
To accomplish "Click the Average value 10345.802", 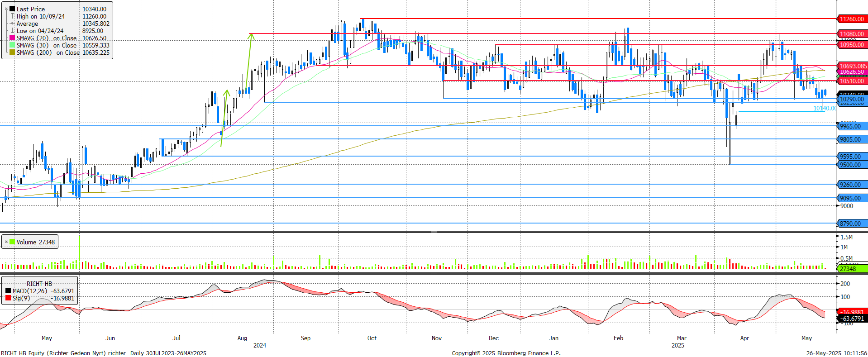I will [x=96, y=24].
